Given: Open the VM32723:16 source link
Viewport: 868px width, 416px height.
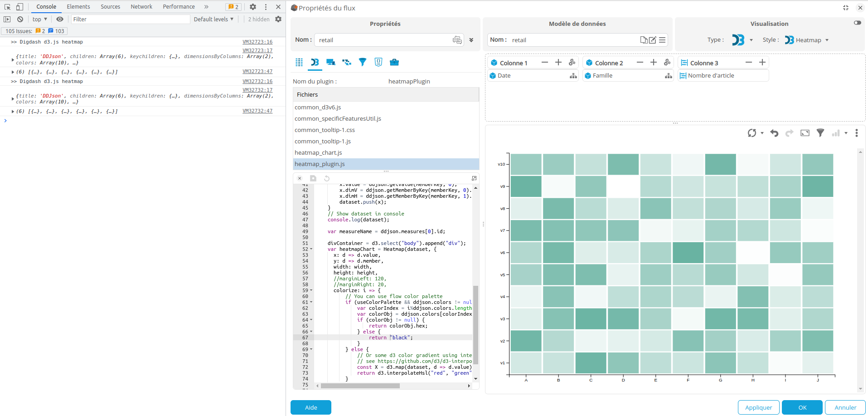Looking at the screenshot, I should [257, 42].
